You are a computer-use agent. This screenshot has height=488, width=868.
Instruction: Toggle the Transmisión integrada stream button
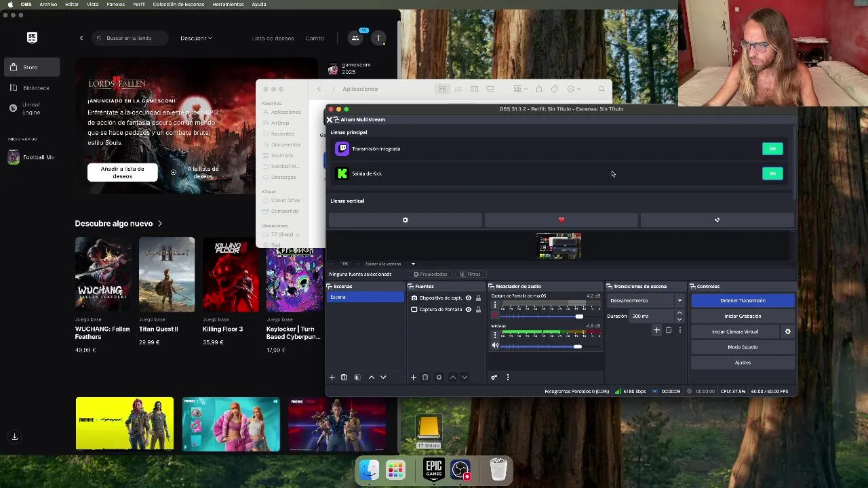point(772,148)
